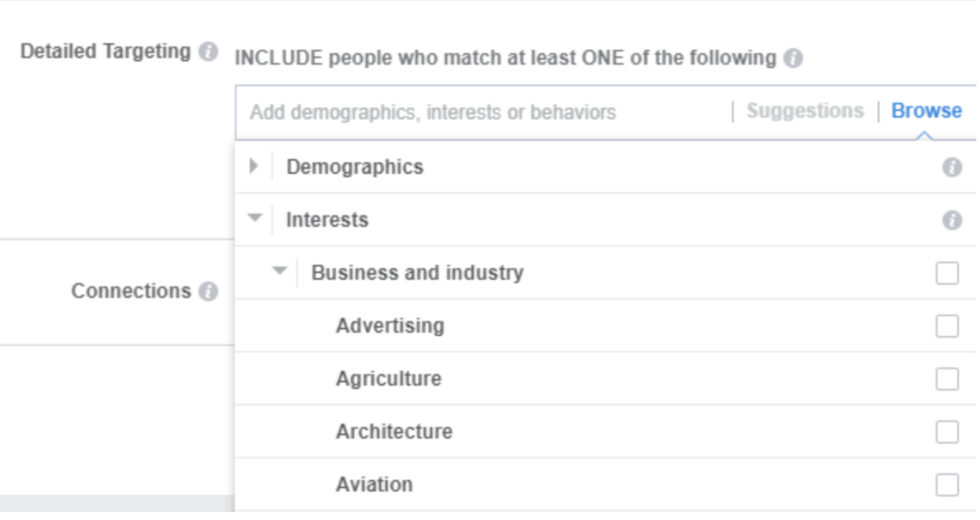Click the Aviation interest label
The height and width of the screenshot is (520, 980).
[x=374, y=484]
